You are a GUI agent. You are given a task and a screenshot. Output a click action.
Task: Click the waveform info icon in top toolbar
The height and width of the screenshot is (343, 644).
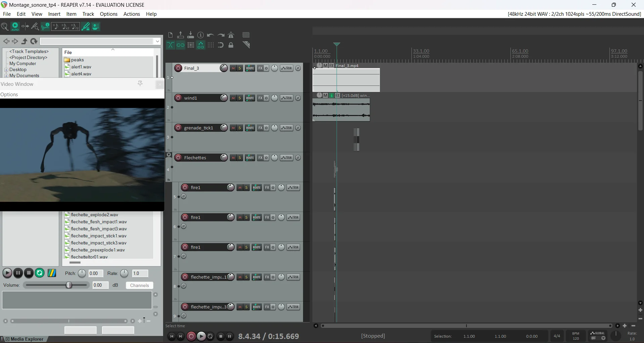(x=45, y=26)
